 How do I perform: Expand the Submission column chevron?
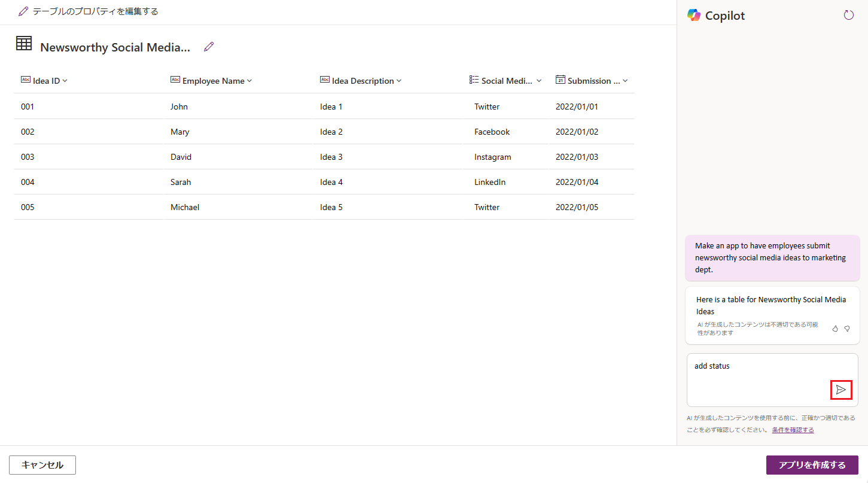click(x=625, y=81)
